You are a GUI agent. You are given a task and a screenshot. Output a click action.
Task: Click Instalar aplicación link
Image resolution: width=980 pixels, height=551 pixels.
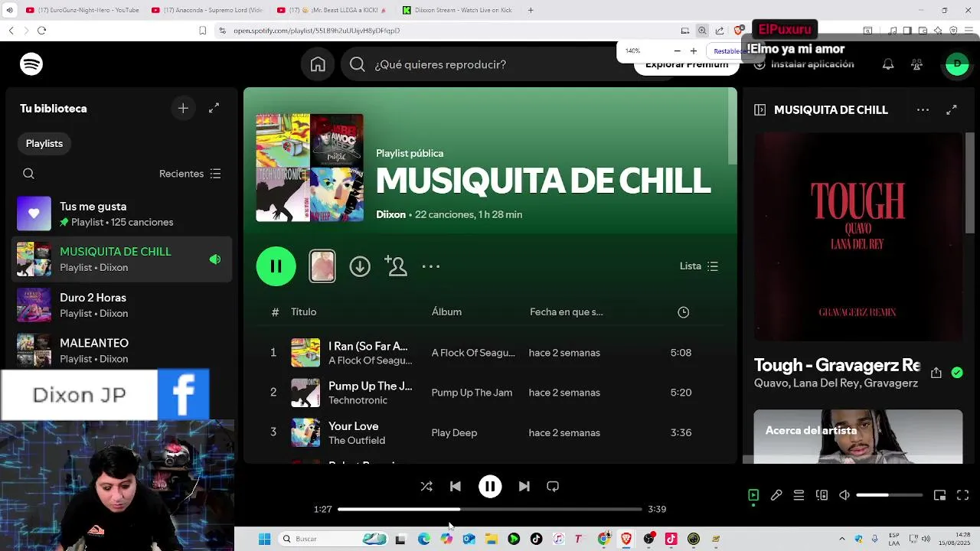tap(804, 64)
